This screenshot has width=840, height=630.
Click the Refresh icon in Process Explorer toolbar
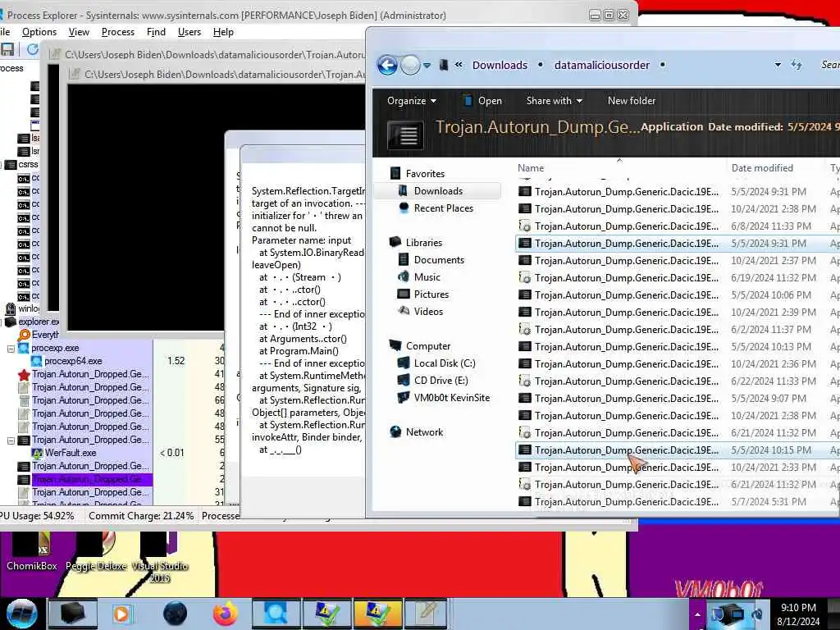tap(32, 50)
